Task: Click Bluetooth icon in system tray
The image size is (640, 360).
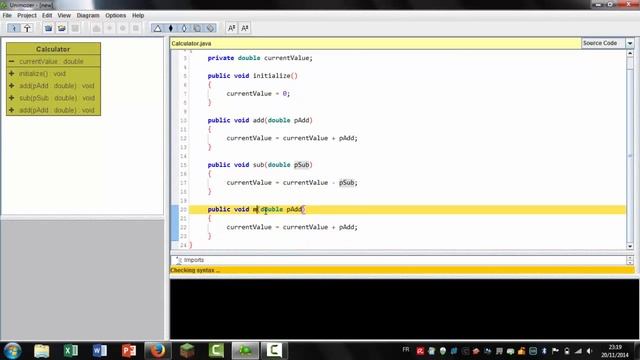Action: [544, 351]
